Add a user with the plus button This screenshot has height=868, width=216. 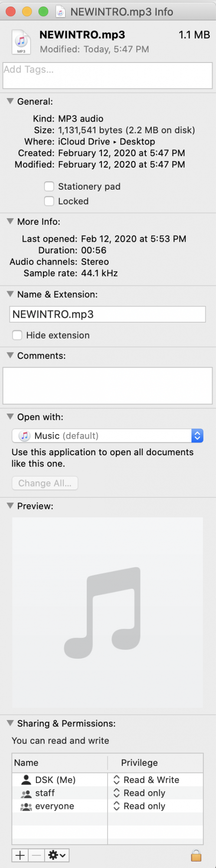tap(20, 855)
